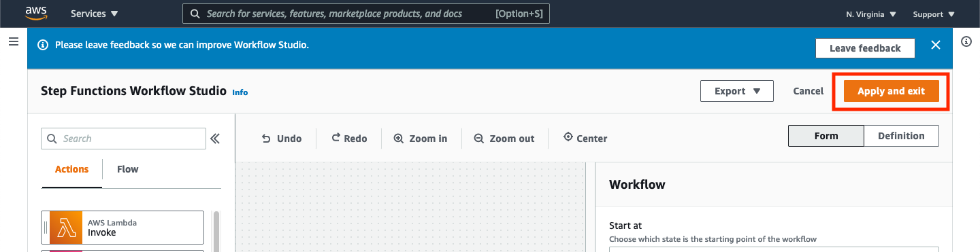
Task: Click the Start at label
Action: tap(625, 226)
